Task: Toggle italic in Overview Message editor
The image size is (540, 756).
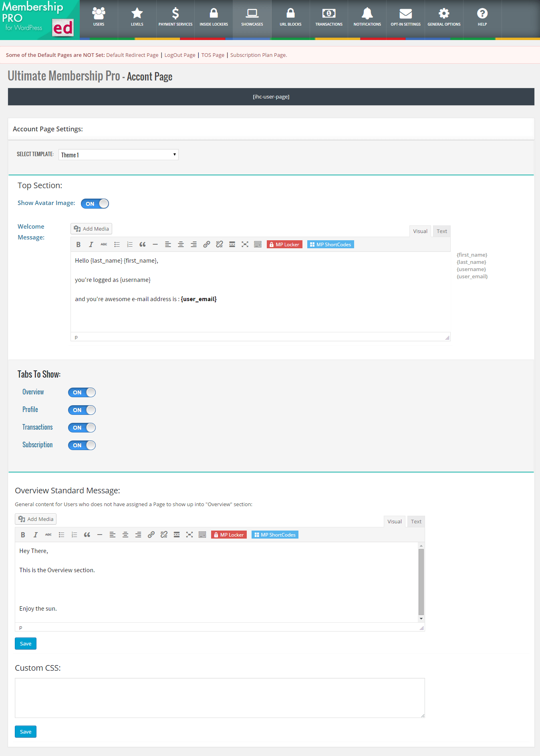Action: 36,535
